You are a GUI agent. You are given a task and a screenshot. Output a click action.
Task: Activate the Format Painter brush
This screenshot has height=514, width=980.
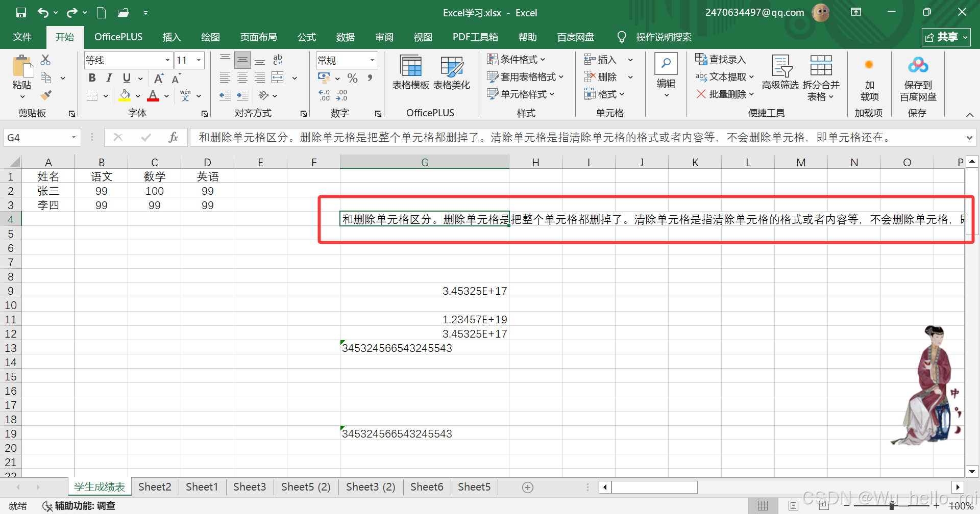point(46,95)
